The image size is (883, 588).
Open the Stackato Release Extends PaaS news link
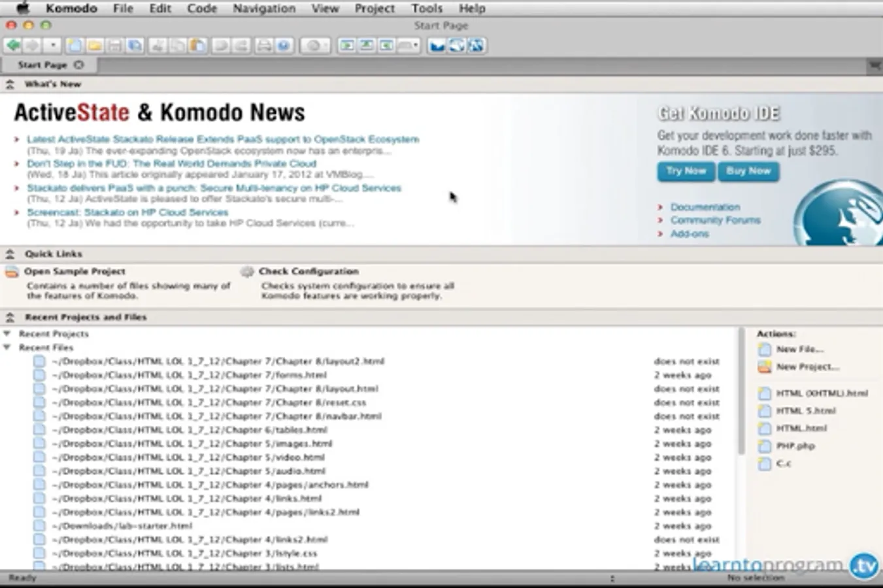[x=223, y=139]
